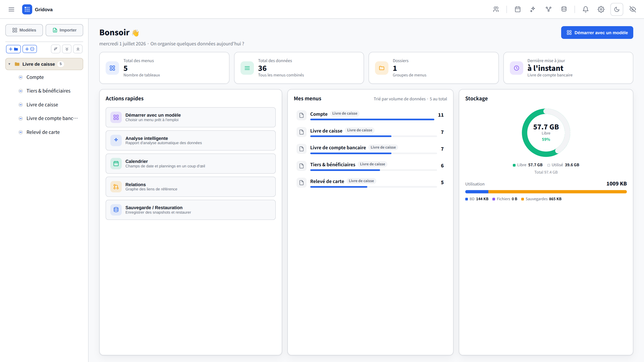Select Tiers & bénéficiaires in sidebar
Image resolution: width=644 pixels, height=362 pixels.
48,91
